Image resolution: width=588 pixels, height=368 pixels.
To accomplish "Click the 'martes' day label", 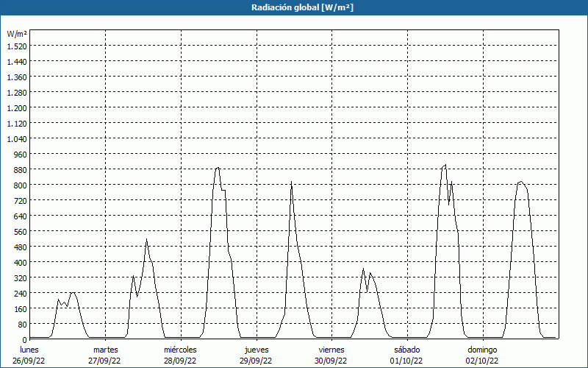I will click(x=106, y=350).
